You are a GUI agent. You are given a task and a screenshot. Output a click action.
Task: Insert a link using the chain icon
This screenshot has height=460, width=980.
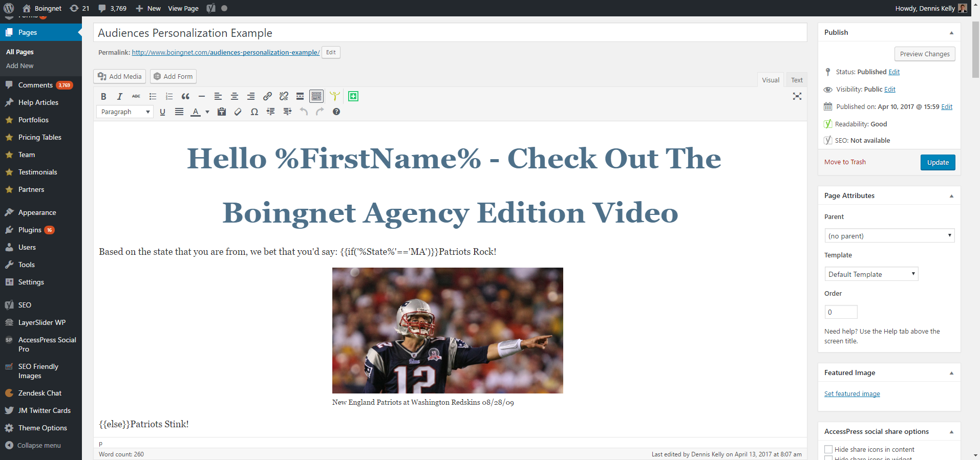267,96
